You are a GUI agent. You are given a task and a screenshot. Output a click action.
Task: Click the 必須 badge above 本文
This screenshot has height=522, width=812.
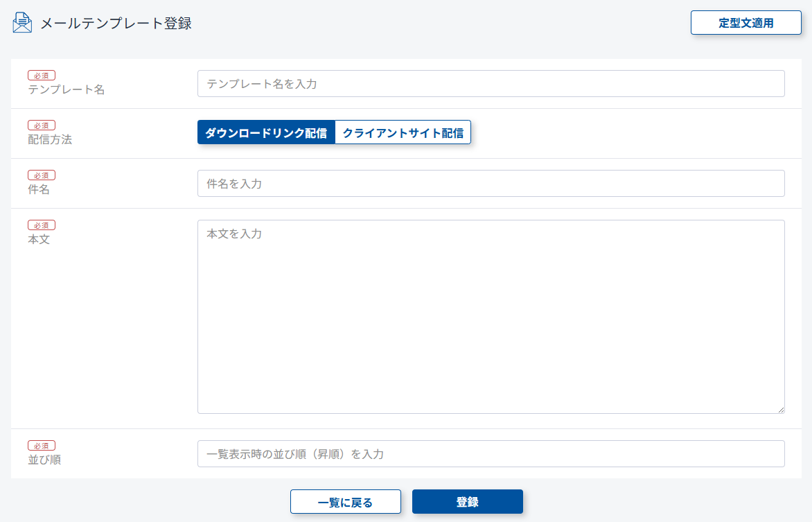[42, 225]
